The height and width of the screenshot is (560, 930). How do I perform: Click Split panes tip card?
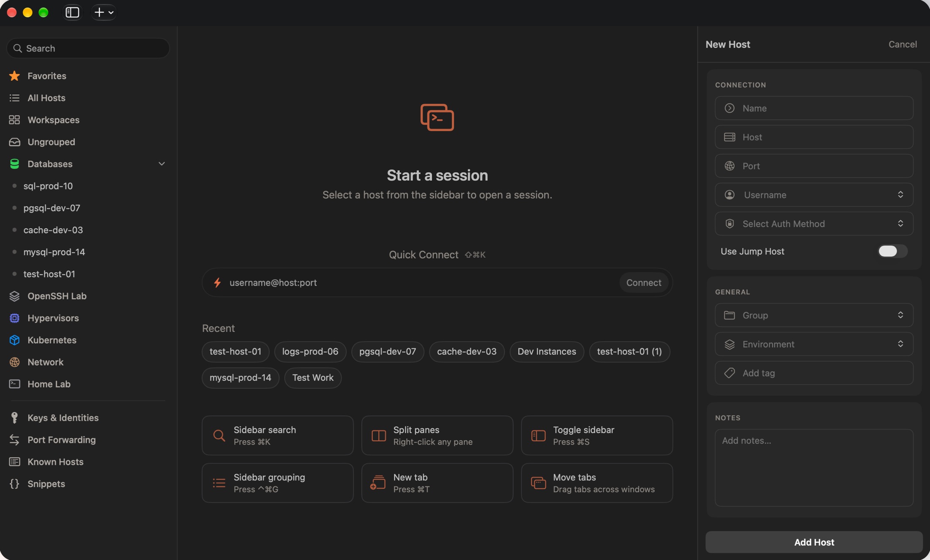point(437,435)
